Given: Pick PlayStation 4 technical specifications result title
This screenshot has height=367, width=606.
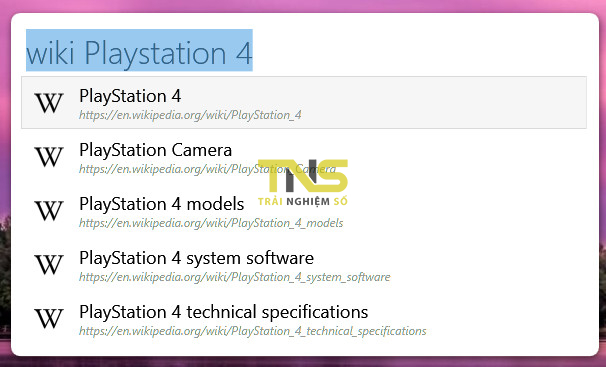Looking at the screenshot, I should [x=223, y=312].
